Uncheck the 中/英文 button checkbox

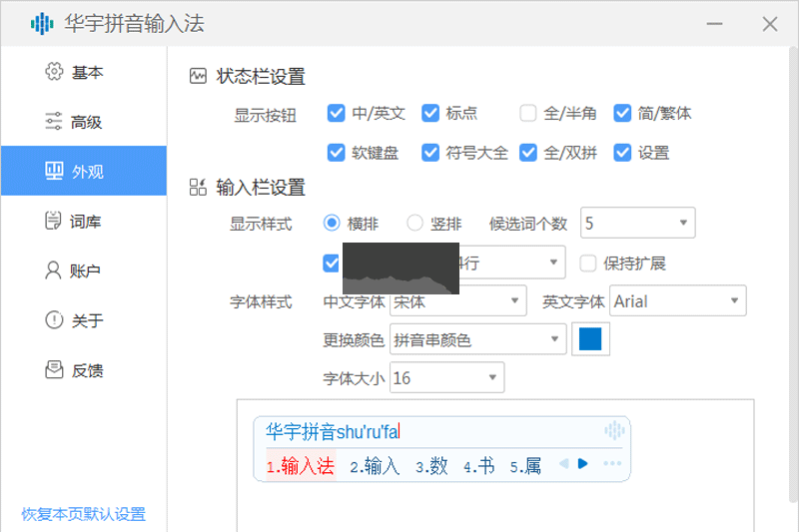336,113
